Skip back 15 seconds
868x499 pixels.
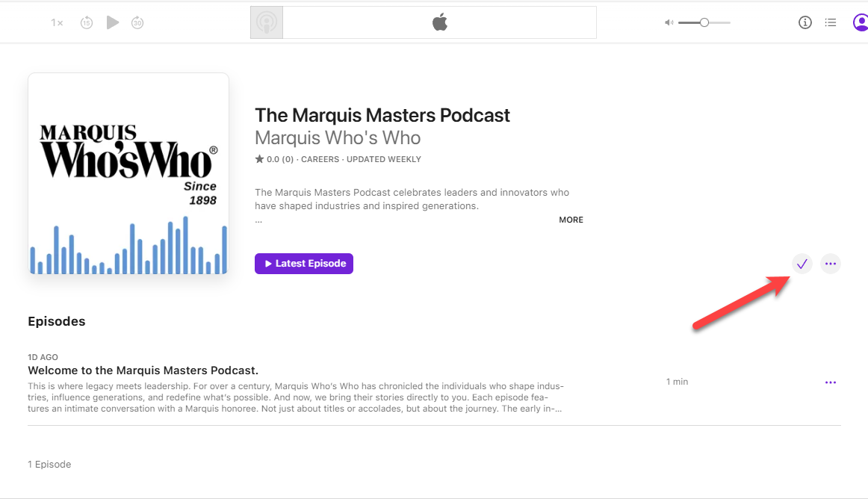pyautogui.click(x=87, y=23)
